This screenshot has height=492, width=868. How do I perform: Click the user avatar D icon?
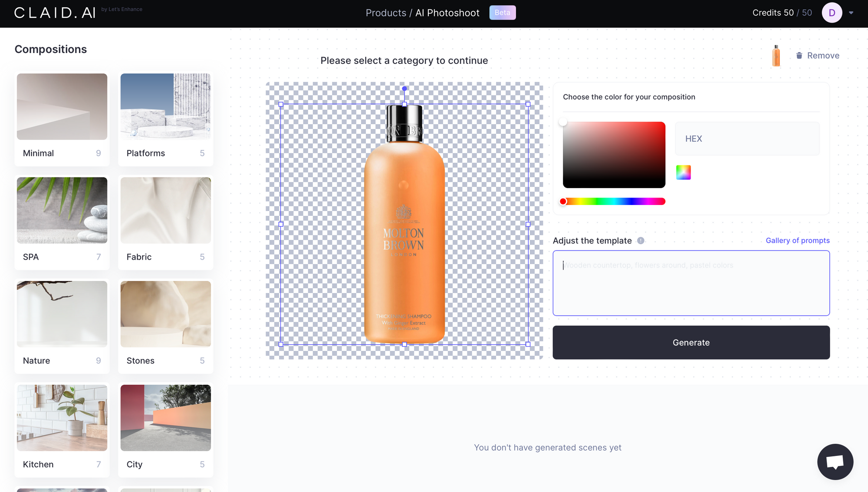(x=832, y=13)
